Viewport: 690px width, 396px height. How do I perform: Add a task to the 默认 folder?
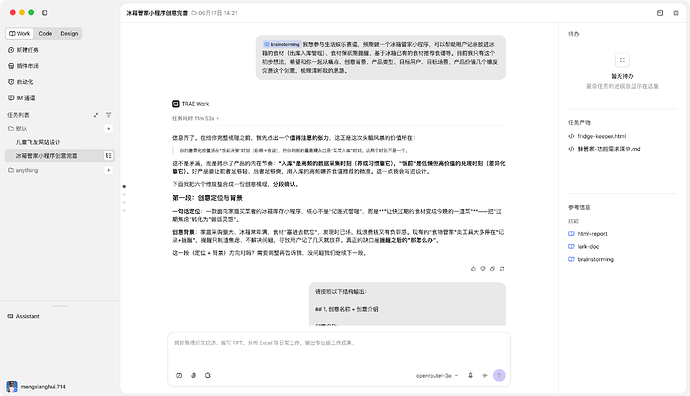click(108, 128)
